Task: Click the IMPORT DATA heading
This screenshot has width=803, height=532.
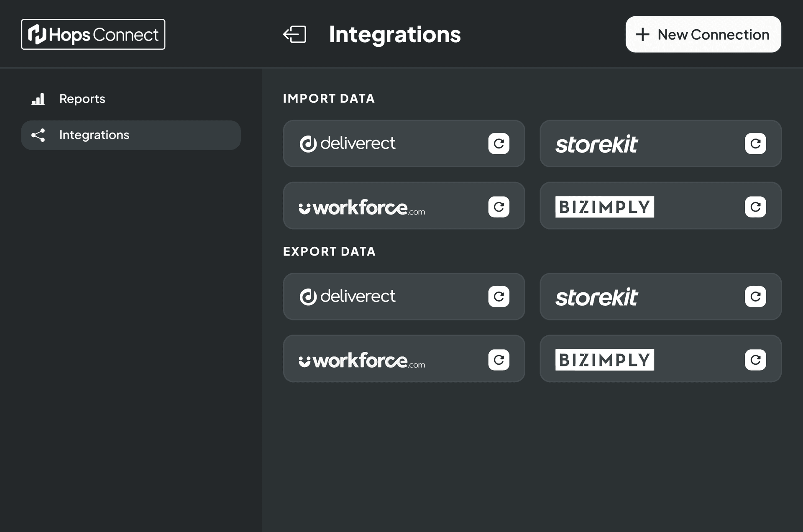Action: [329, 99]
